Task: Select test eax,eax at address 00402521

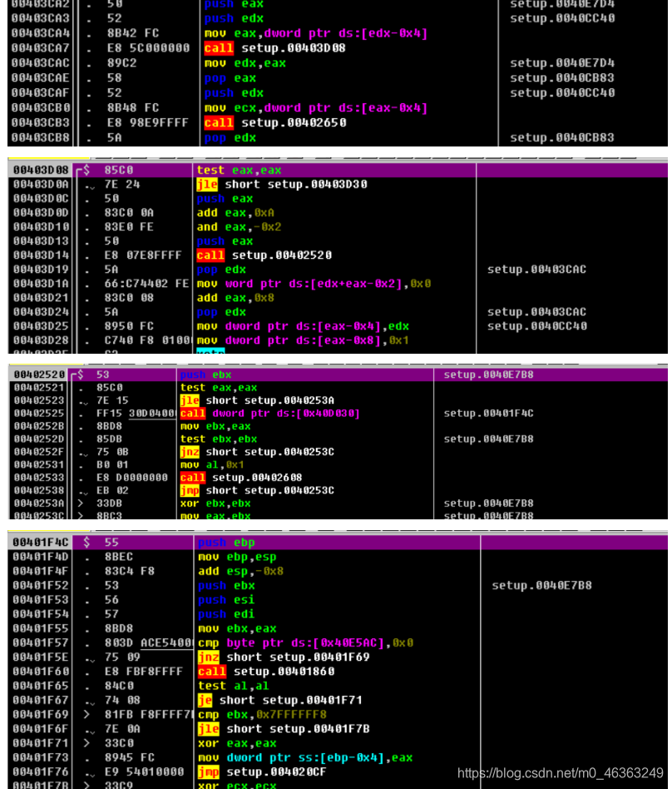Action: (x=218, y=388)
